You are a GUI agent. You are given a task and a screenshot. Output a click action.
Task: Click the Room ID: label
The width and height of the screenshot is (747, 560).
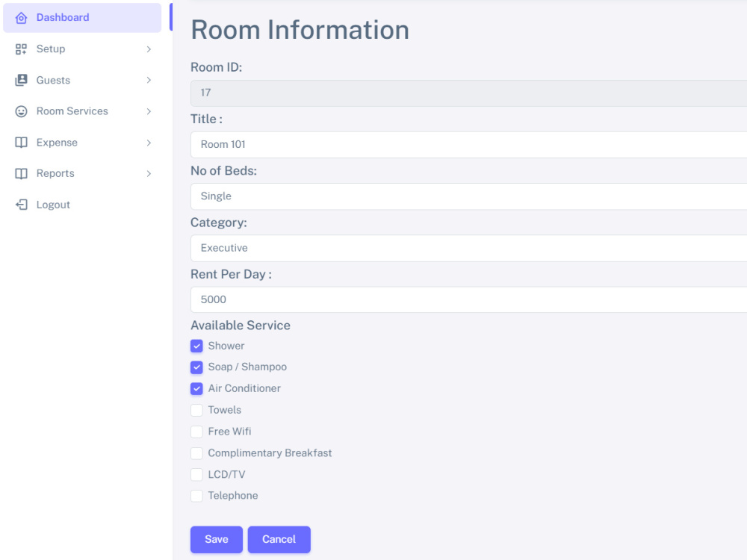click(217, 68)
